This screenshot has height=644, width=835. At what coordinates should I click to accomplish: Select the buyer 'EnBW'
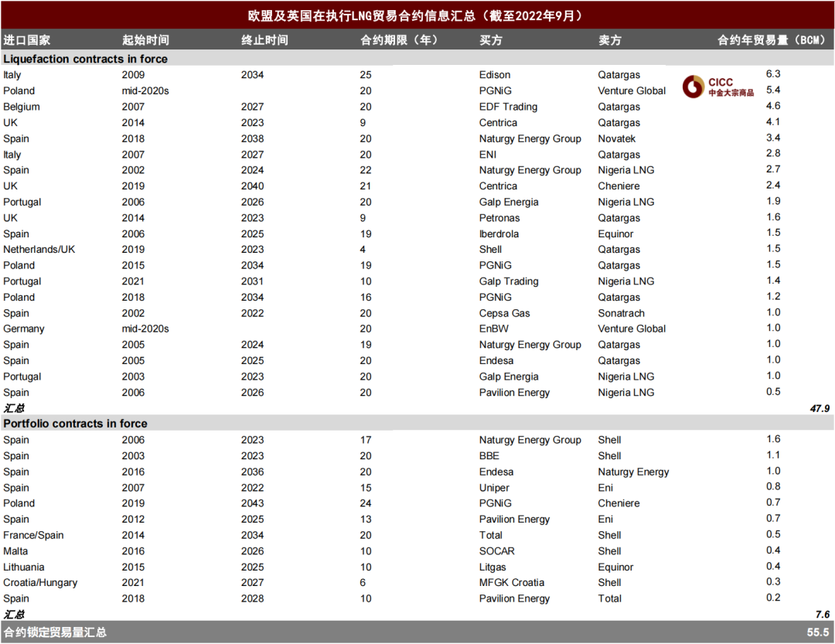point(493,329)
